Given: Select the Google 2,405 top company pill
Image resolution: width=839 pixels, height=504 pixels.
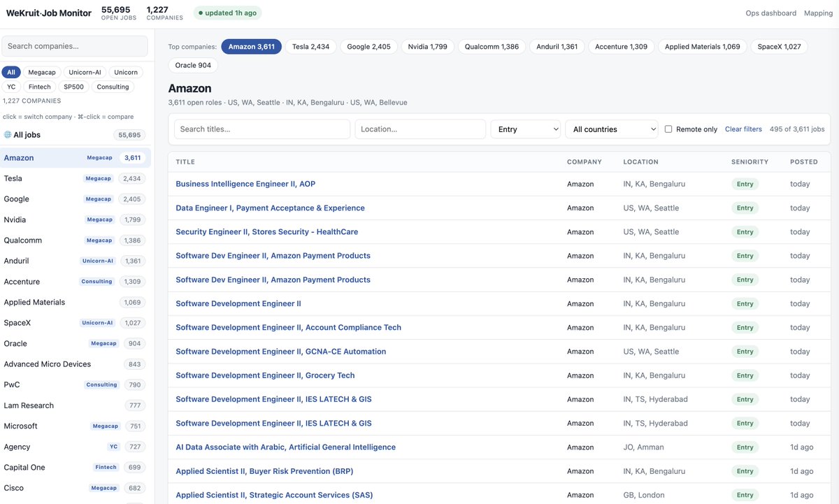Looking at the screenshot, I should tap(368, 47).
